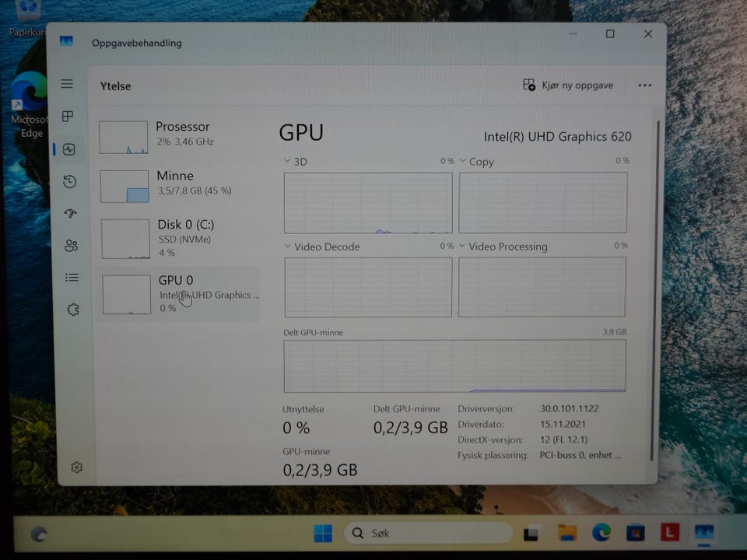Open the Users page icon

pyautogui.click(x=71, y=245)
